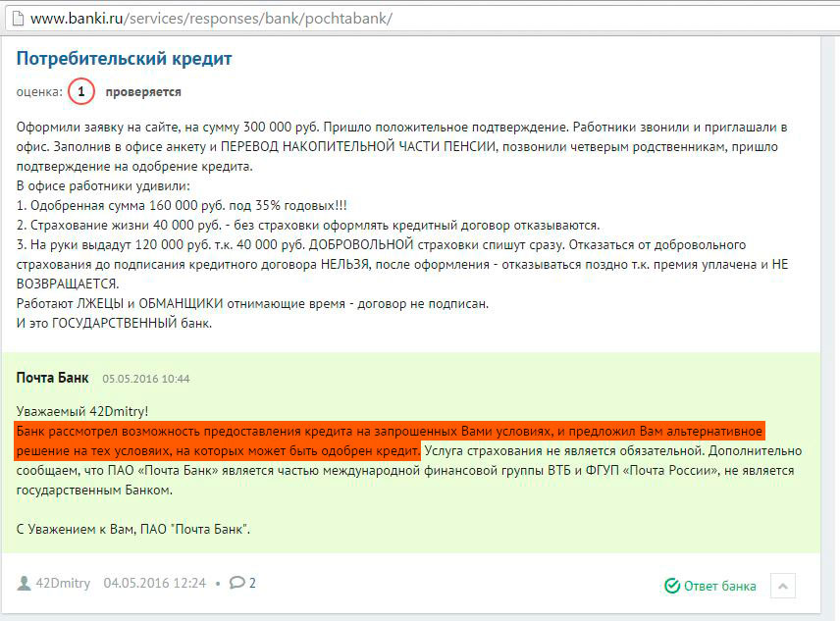The height and width of the screenshot is (621, 840).
Task: Click the speech bubble comments icon
Action: 236,583
